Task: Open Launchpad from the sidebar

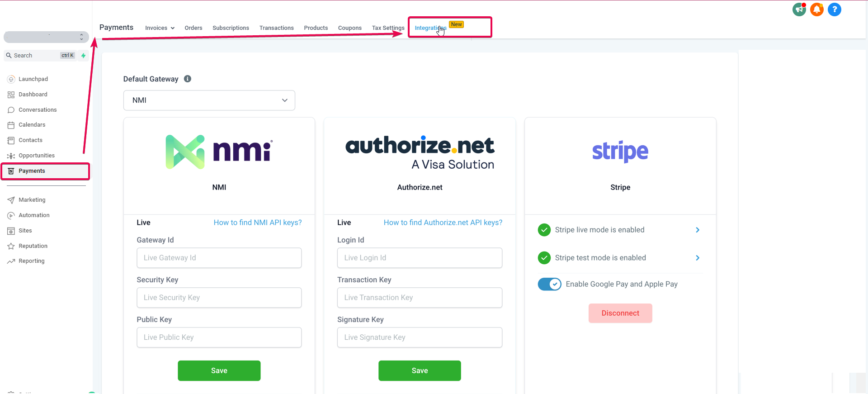Action: pyautogui.click(x=33, y=79)
